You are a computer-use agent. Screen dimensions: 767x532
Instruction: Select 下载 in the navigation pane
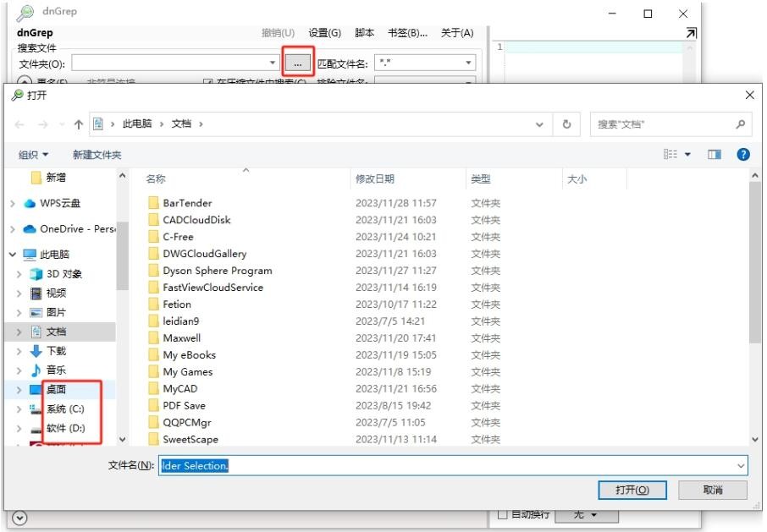(55, 351)
